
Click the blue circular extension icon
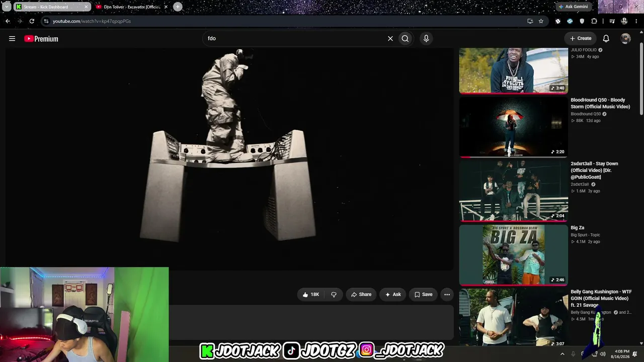point(570,21)
